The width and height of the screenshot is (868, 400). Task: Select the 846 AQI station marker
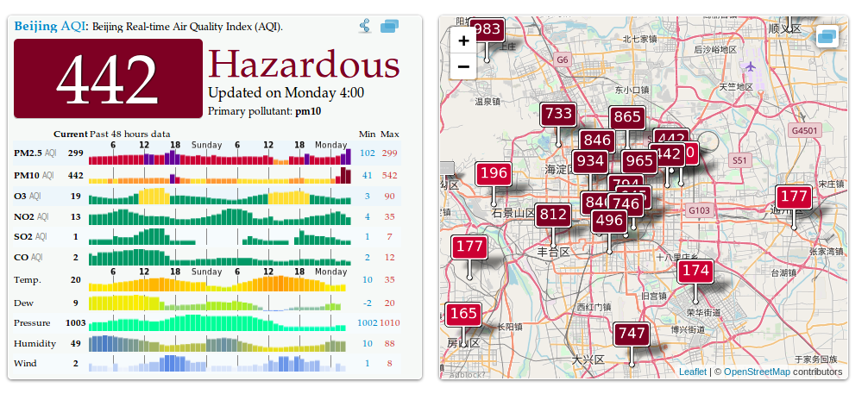[595, 140]
